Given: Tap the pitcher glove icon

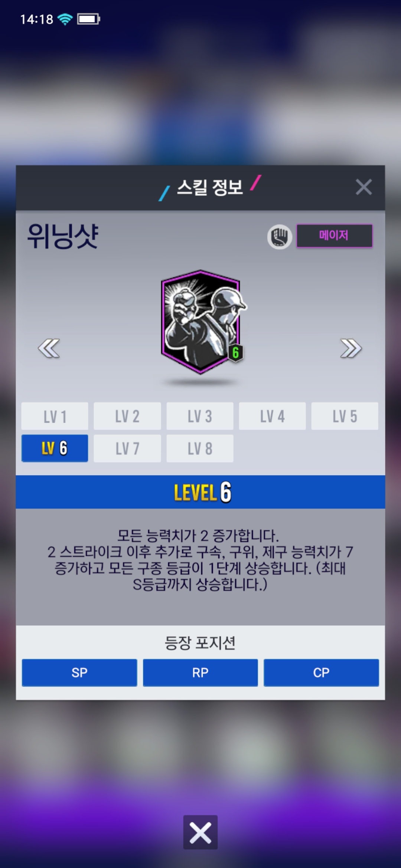Looking at the screenshot, I should click(280, 237).
